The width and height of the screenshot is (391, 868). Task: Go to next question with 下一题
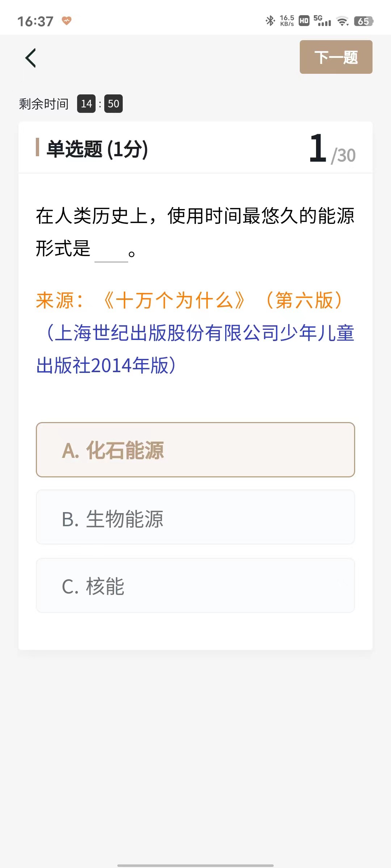[336, 57]
